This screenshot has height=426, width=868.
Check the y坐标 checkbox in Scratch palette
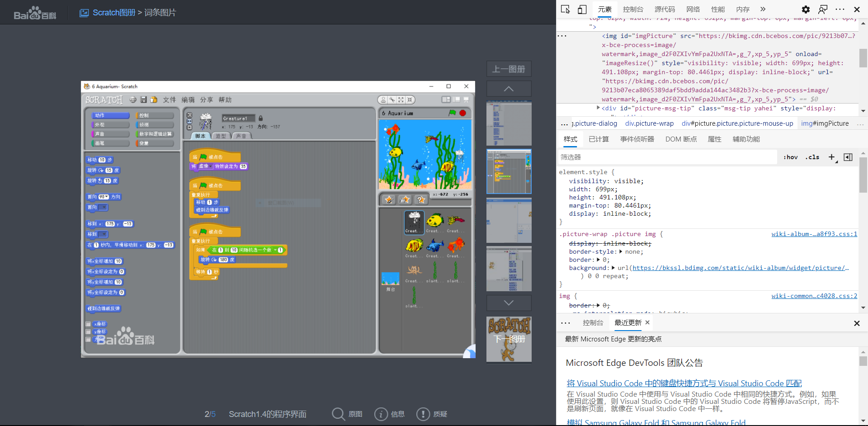coord(88,331)
